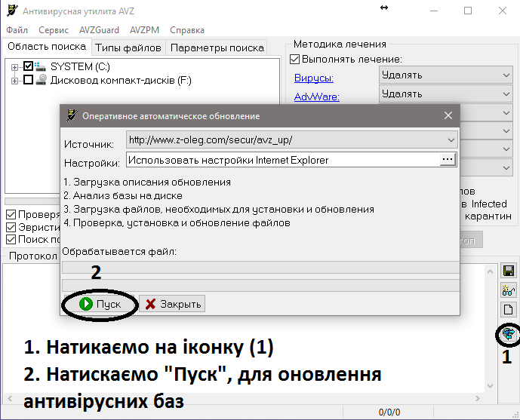This screenshot has height=420, width=520.
Task: Toggle the Выполнять лечение checkbox
Action: pos(295,59)
